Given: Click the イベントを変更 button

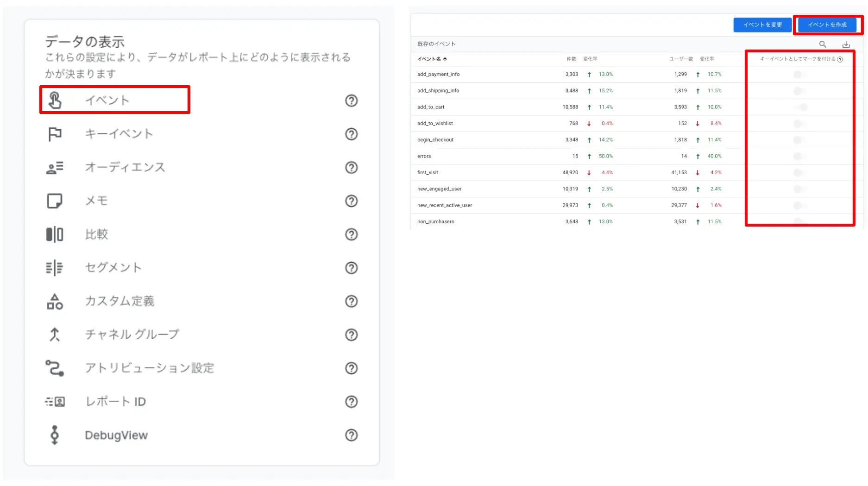Looking at the screenshot, I should (x=762, y=25).
